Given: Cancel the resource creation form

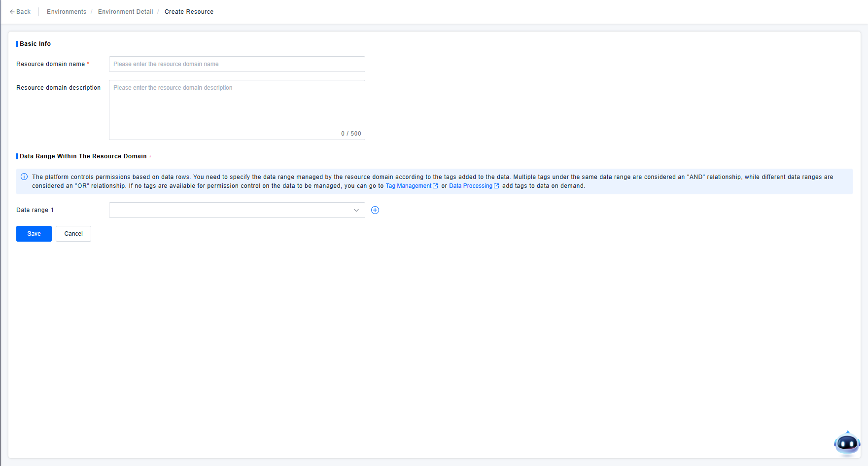Looking at the screenshot, I should [73, 234].
